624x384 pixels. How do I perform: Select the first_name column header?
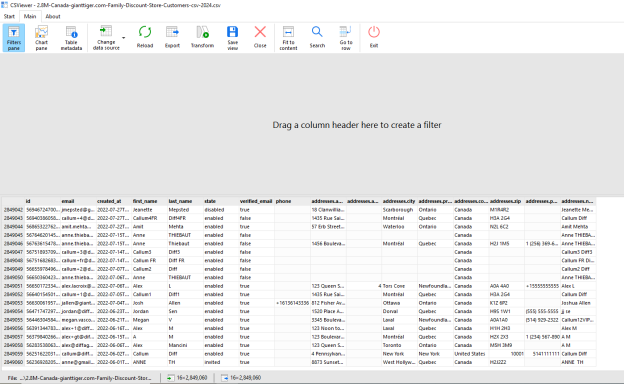(x=150, y=201)
